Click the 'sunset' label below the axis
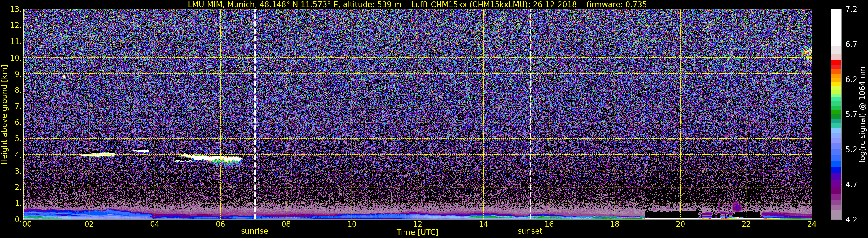The height and width of the screenshot is (238, 868). (530, 231)
